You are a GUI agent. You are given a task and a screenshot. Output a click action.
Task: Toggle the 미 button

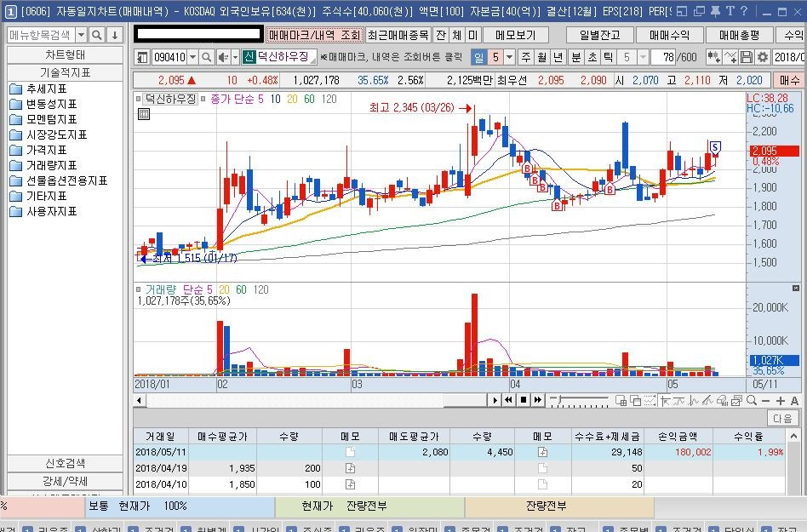[x=472, y=35]
